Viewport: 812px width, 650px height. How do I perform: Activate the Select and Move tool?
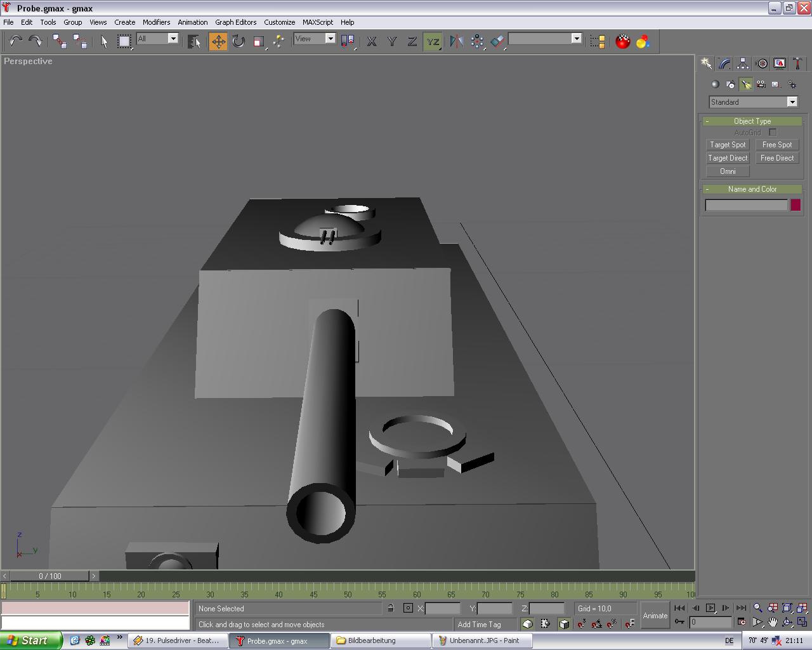coord(218,41)
